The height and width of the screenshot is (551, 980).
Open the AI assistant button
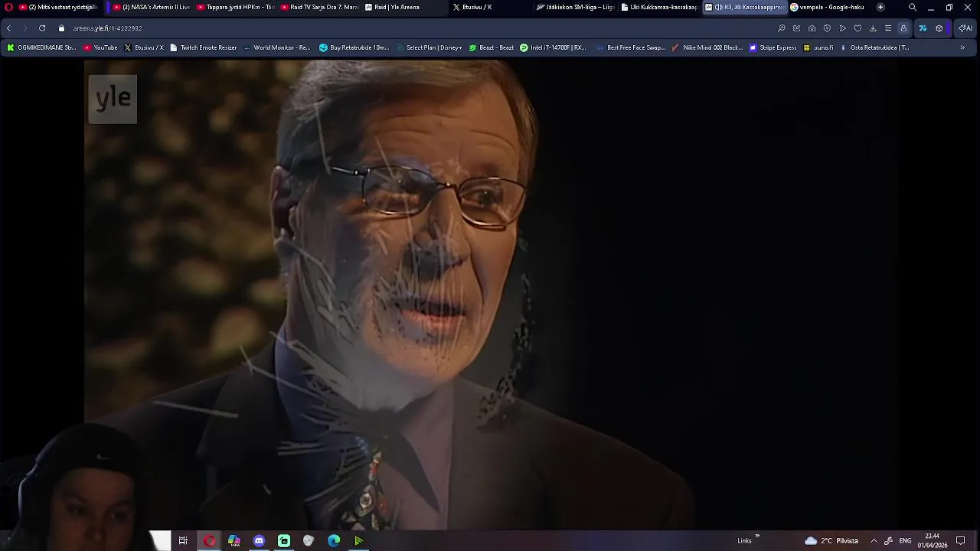pos(965,28)
